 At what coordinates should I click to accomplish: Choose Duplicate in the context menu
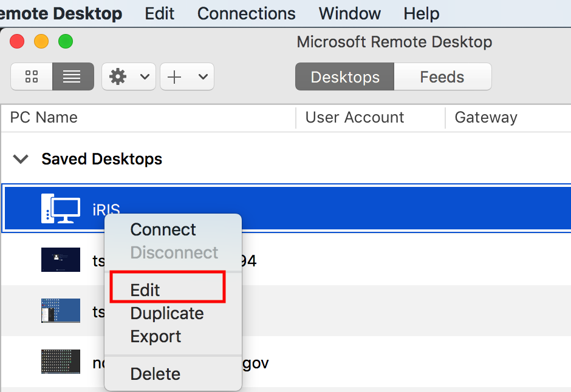(167, 313)
